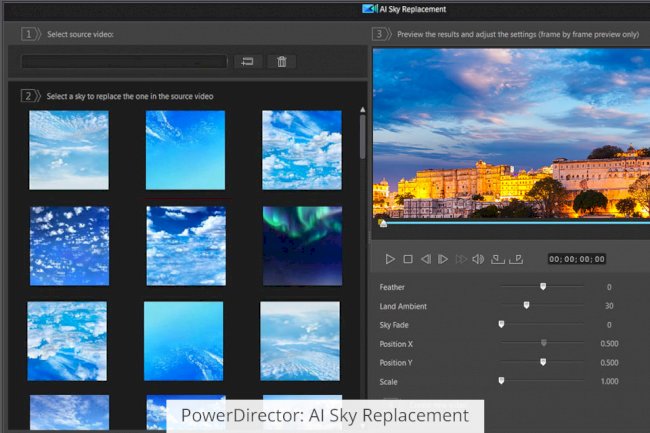Select the wispy pale cloud sky thumbnail

pyautogui.click(x=69, y=150)
